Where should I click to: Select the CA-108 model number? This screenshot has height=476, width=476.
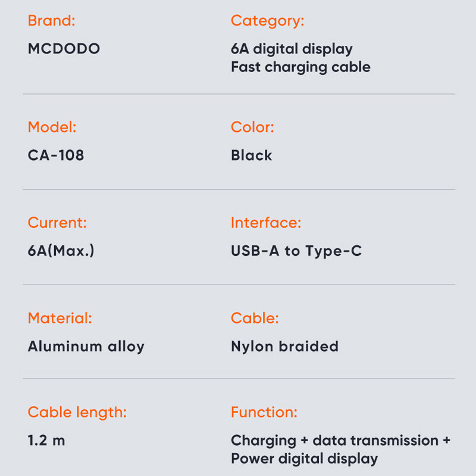[56, 155]
